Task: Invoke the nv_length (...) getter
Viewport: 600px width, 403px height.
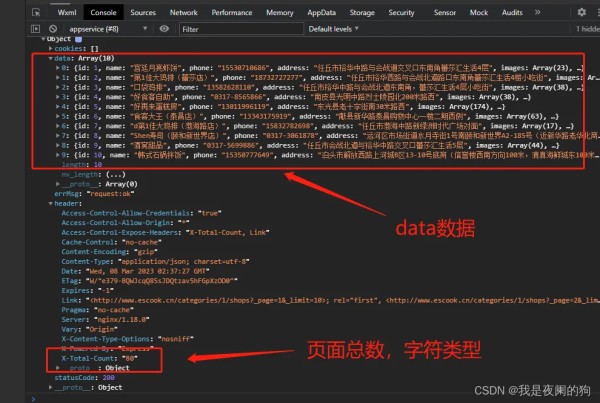Action: (x=116, y=175)
